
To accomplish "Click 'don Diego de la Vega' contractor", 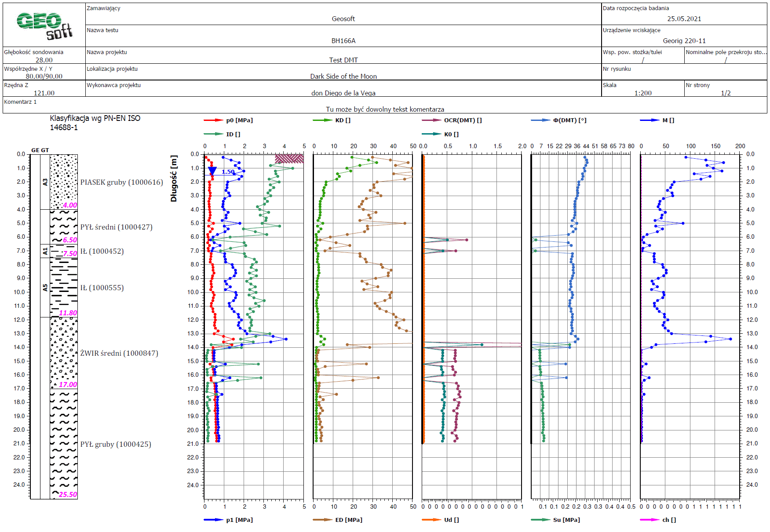I will click(x=343, y=93).
